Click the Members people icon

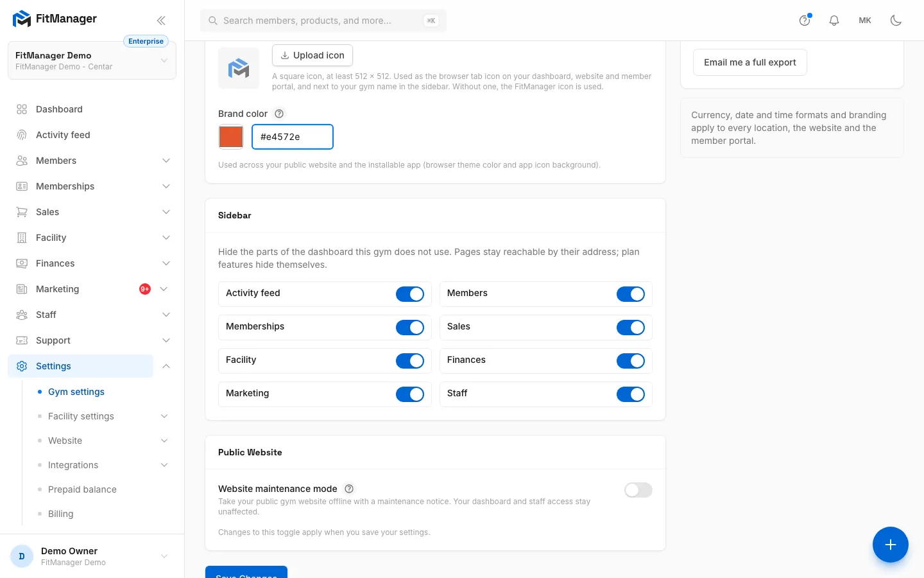click(x=22, y=161)
